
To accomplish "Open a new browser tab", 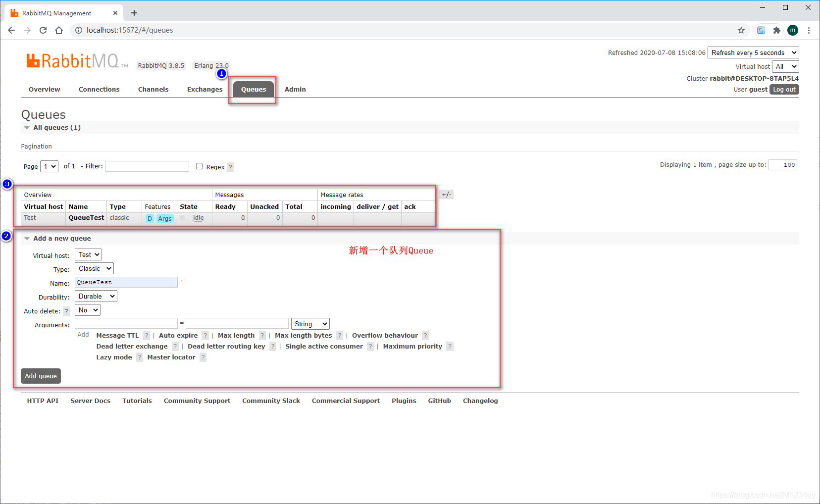I will coord(134,13).
